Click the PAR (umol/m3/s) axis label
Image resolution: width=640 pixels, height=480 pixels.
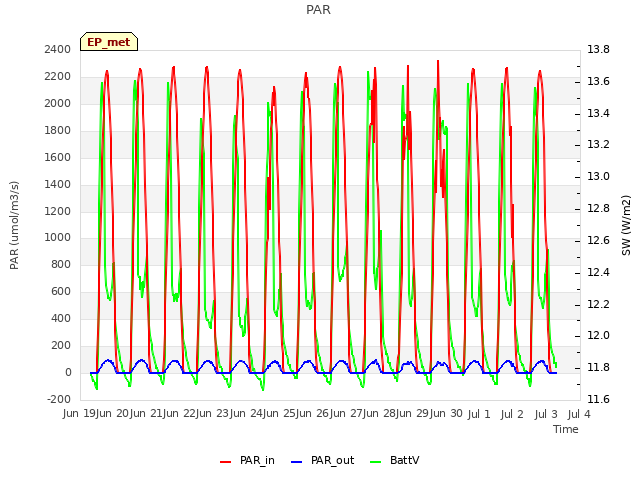coord(14,225)
